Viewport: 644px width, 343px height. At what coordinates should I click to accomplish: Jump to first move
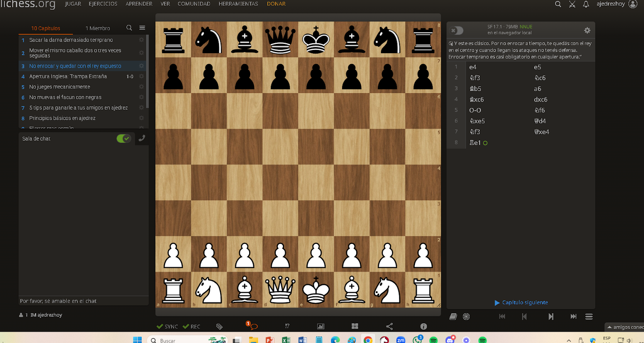coord(502,316)
